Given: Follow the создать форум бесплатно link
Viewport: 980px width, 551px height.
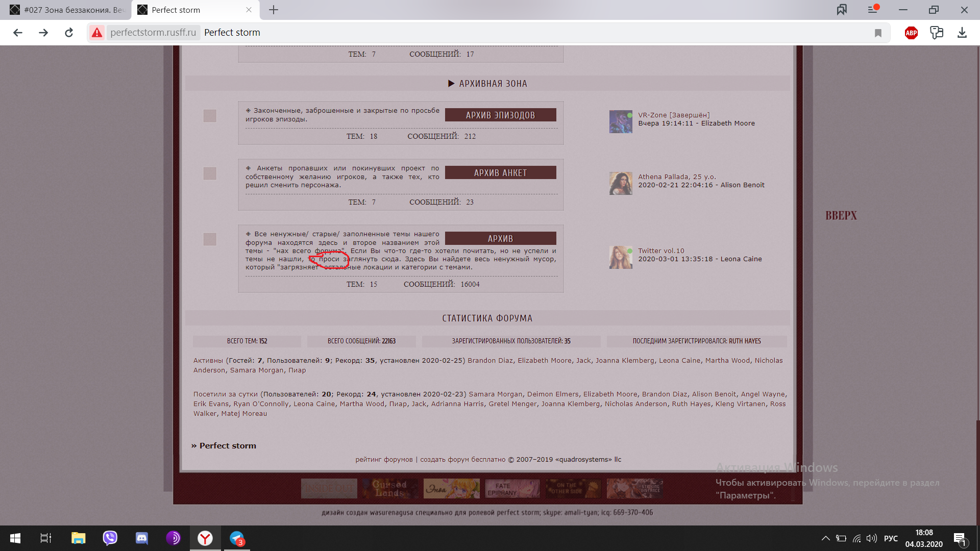Looking at the screenshot, I should (x=462, y=459).
